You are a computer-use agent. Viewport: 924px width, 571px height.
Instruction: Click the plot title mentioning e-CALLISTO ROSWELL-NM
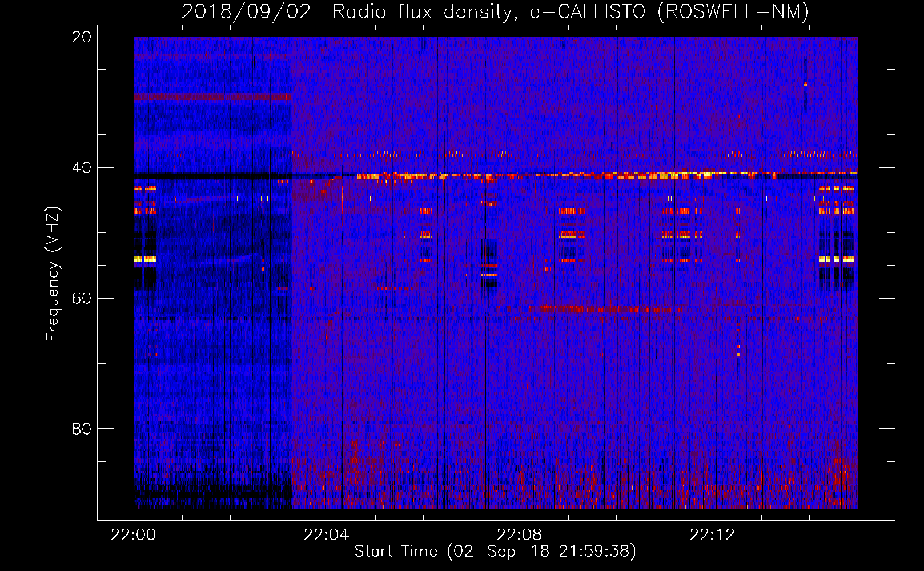pyautogui.click(x=495, y=11)
